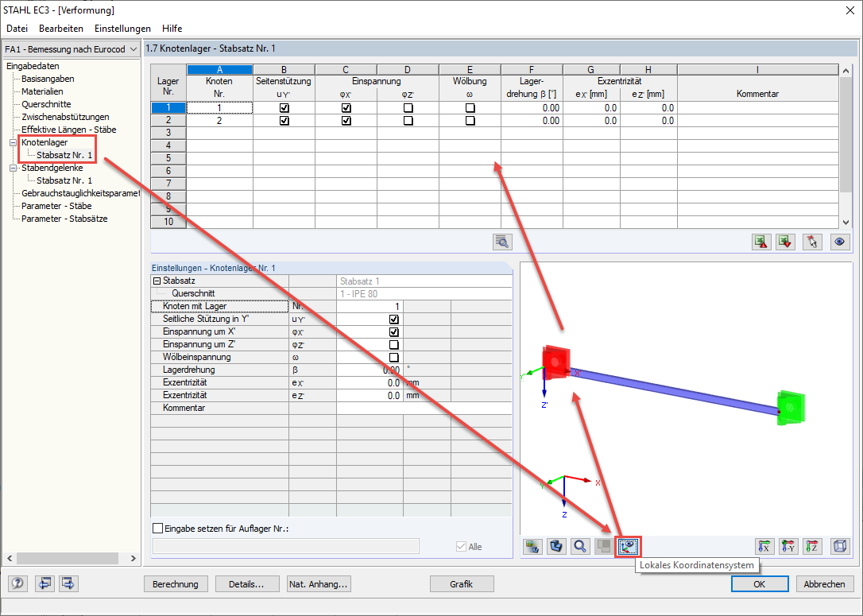Image resolution: width=863 pixels, height=616 pixels.
Task: Click column A header in table
Action: [x=219, y=70]
